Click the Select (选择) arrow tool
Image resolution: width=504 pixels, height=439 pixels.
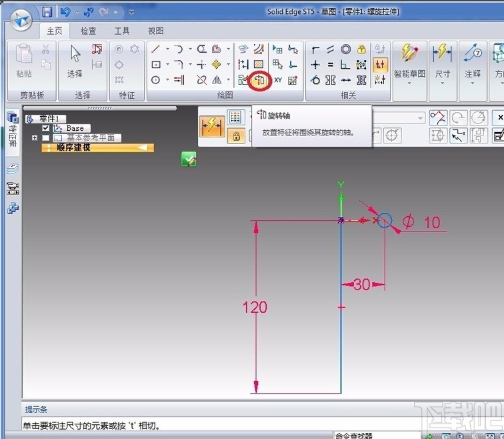75,59
